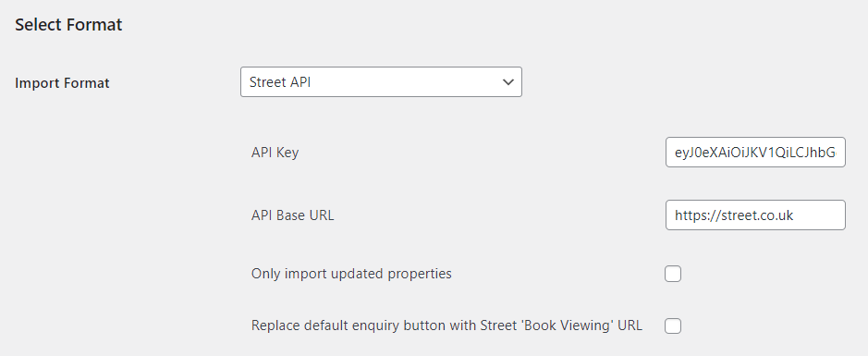Screen dimensions: 868x356
Task: Expand the format selector showing Street API
Action: [381, 82]
